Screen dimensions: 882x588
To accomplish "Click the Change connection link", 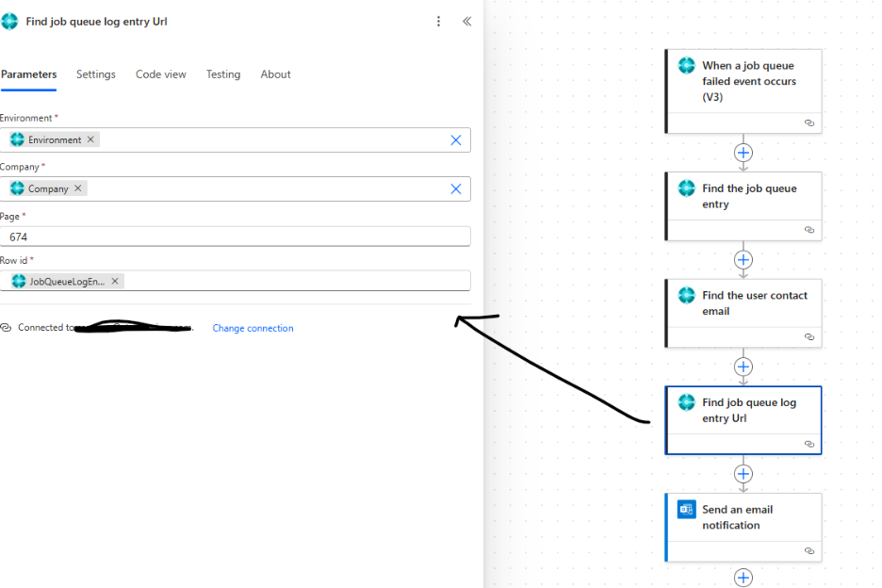I will pos(253,327).
